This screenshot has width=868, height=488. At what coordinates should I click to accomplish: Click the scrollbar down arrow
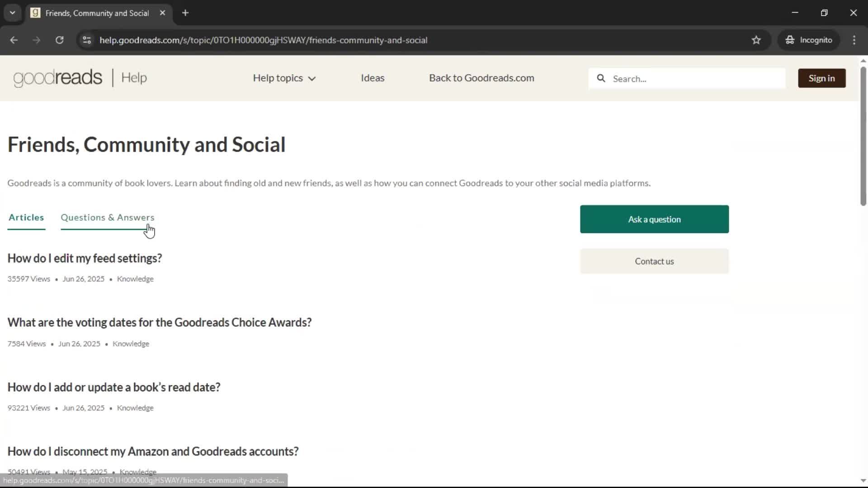pos(863,481)
